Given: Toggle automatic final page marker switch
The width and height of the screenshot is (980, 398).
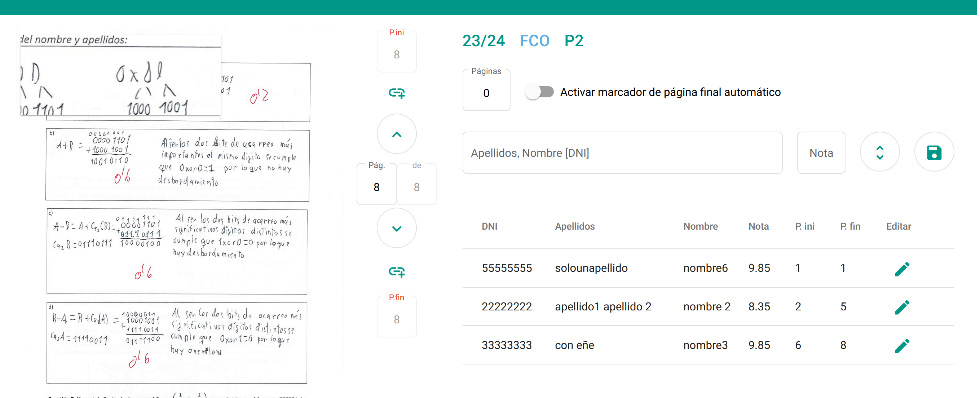Looking at the screenshot, I should tap(539, 92).
